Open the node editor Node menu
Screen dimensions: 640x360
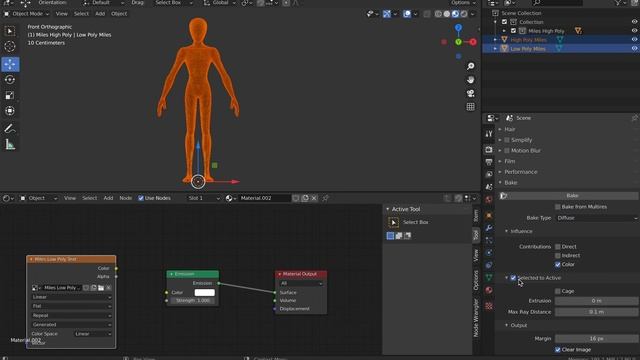(x=125, y=198)
